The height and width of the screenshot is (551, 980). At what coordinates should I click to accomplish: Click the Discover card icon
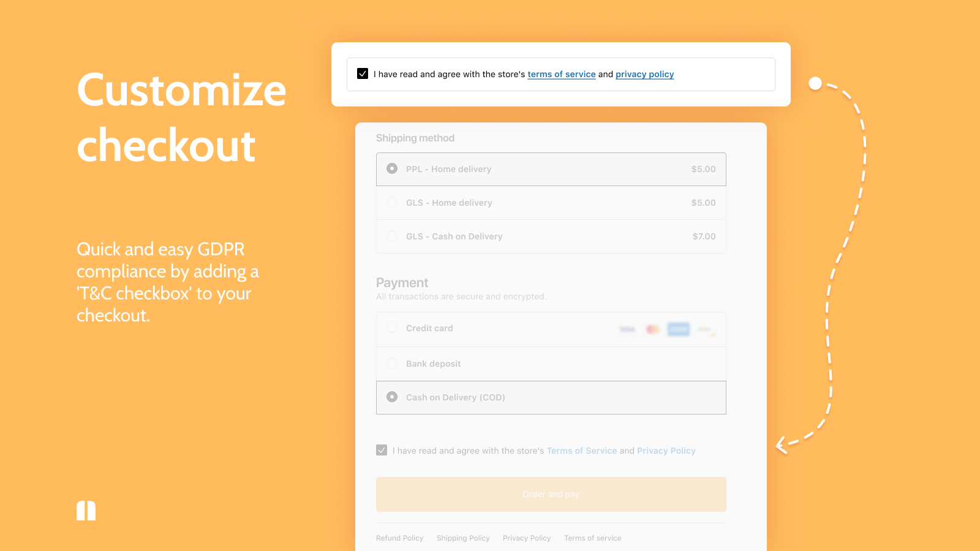(706, 329)
